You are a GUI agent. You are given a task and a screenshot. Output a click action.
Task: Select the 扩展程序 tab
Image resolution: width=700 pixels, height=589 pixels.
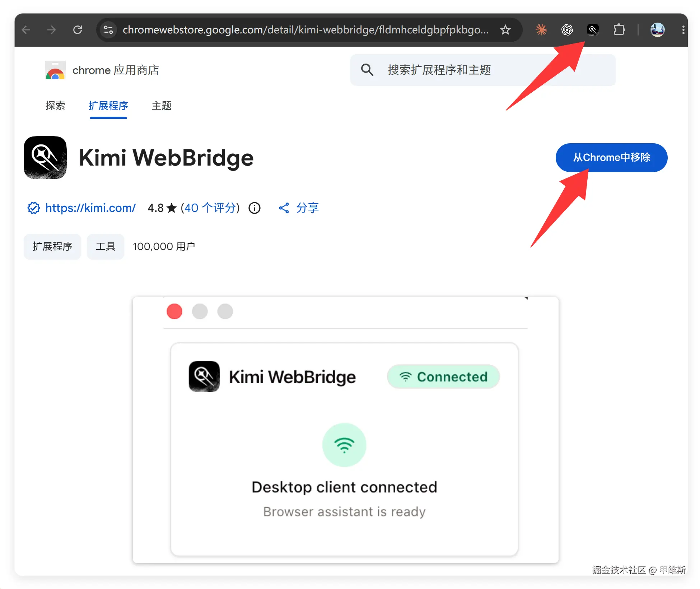108,106
